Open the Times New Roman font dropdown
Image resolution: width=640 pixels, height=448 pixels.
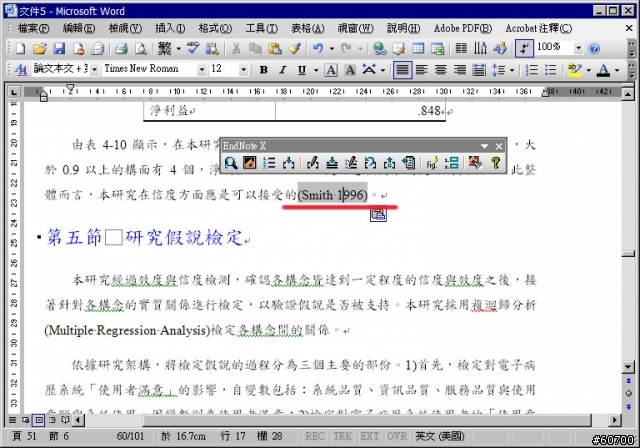click(x=202, y=70)
